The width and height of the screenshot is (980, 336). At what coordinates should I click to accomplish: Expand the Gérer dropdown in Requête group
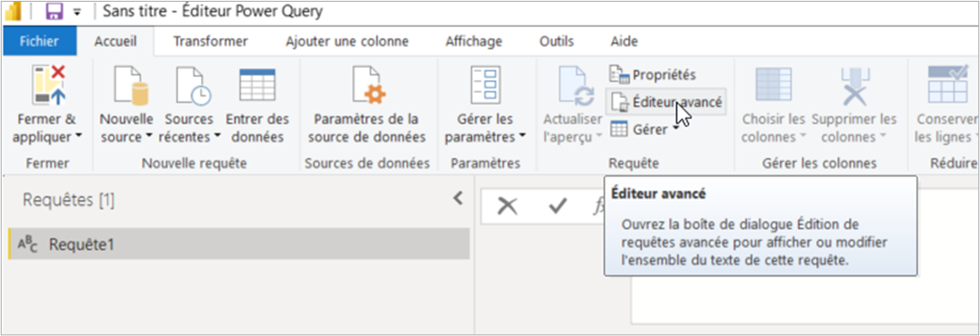tap(676, 129)
